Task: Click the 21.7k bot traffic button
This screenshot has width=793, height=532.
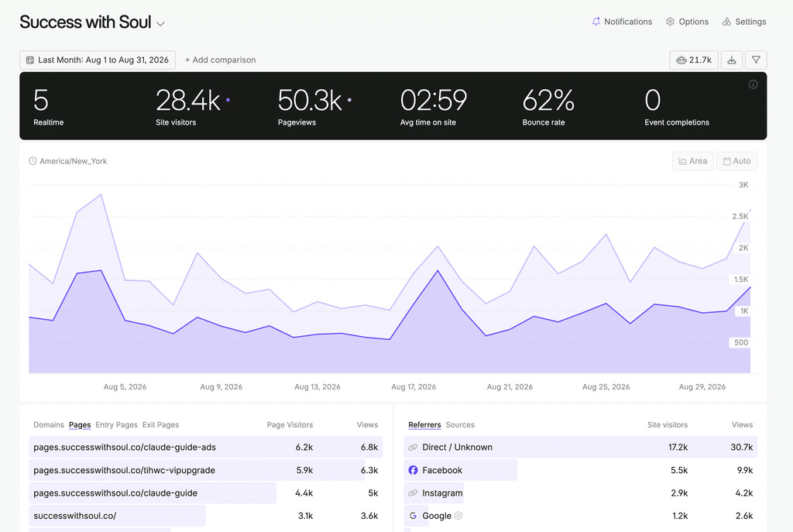Action: click(x=694, y=60)
